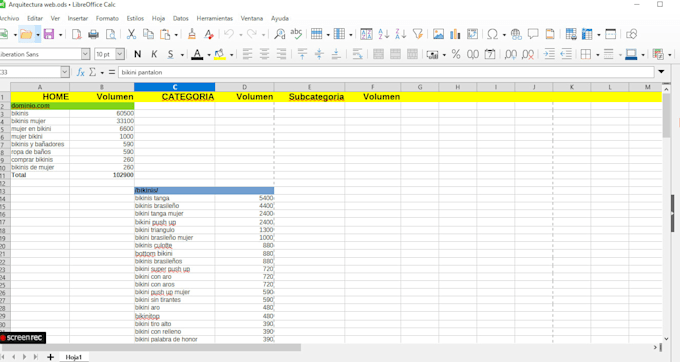Click the Merge and center cells icon
Viewport: 680px width, 362px height.
[378, 54]
